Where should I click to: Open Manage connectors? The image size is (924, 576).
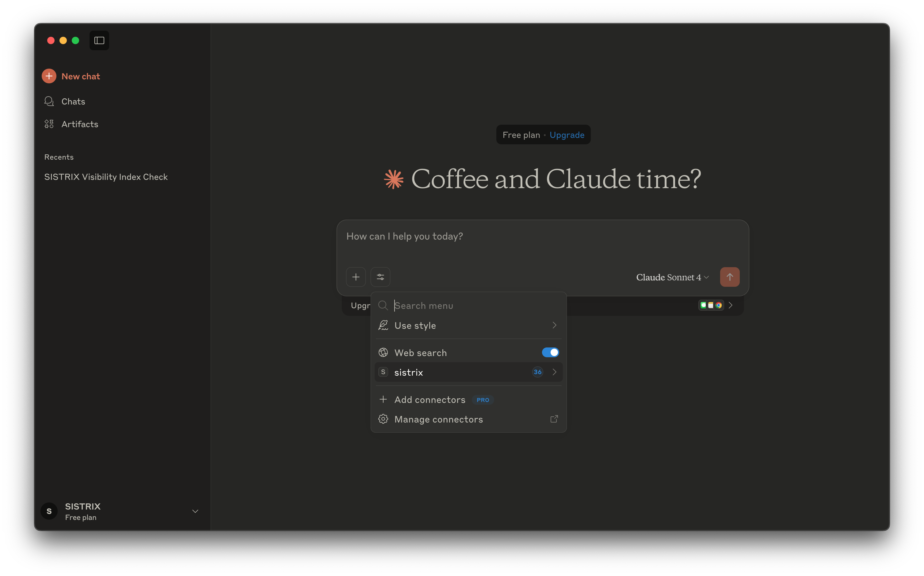[468, 419]
